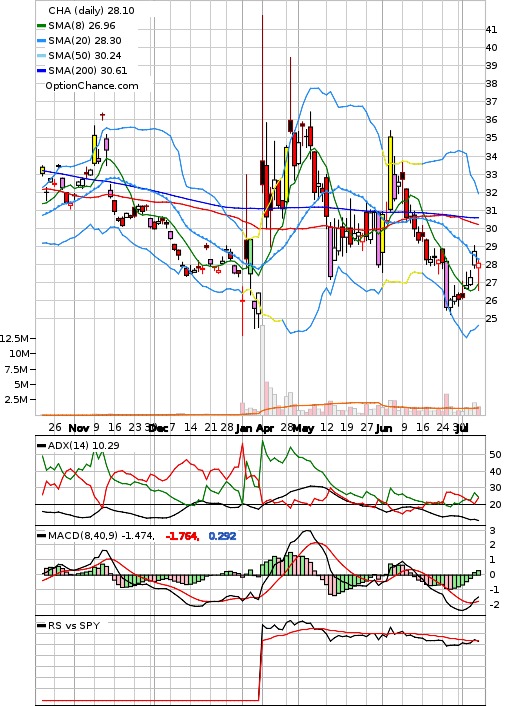This screenshot has height=706, width=526.
Task: Click the Apr date axis label
Action: pyautogui.click(x=265, y=428)
